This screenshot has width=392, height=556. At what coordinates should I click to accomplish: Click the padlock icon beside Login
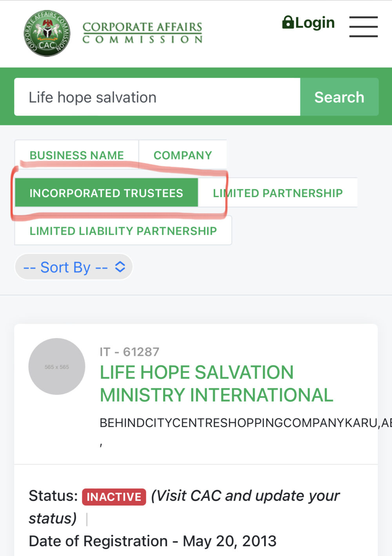288,22
